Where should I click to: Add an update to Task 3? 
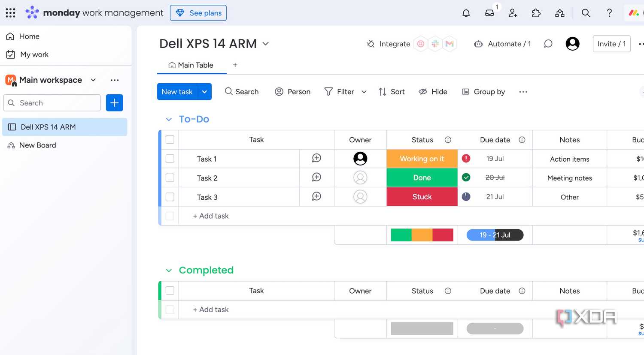pyautogui.click(x=316, y=196)
